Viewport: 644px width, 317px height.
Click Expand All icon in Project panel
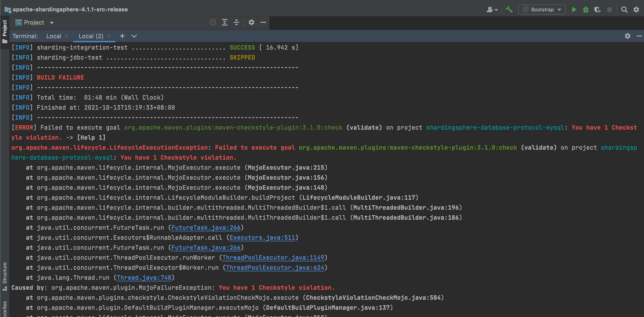(224, 22)
